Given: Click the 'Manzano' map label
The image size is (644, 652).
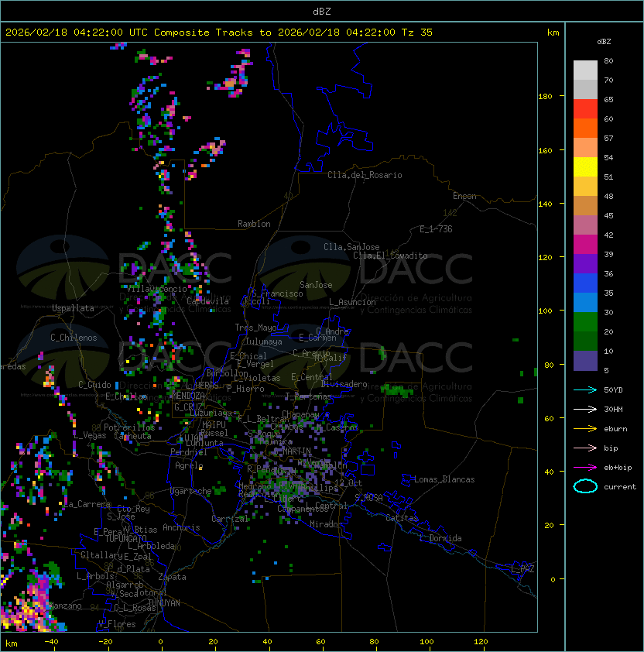Looking at the screenshot, I should (65, 606).
